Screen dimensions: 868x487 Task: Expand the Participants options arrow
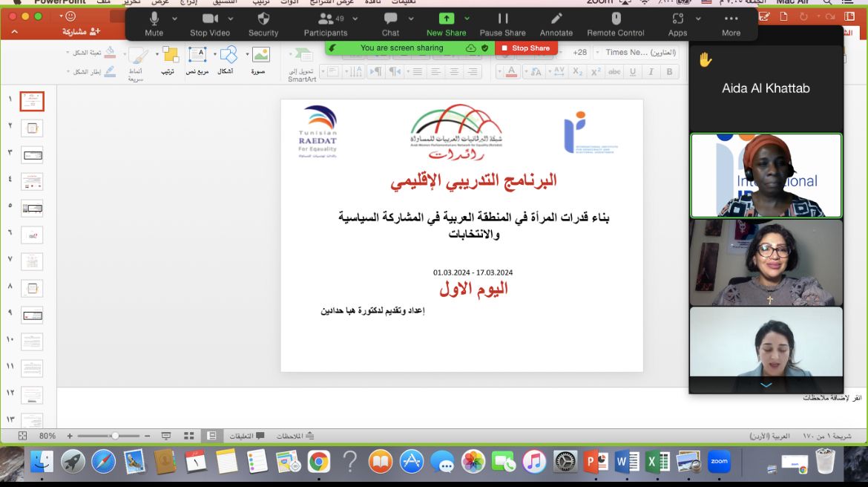[x=355, y=19]
